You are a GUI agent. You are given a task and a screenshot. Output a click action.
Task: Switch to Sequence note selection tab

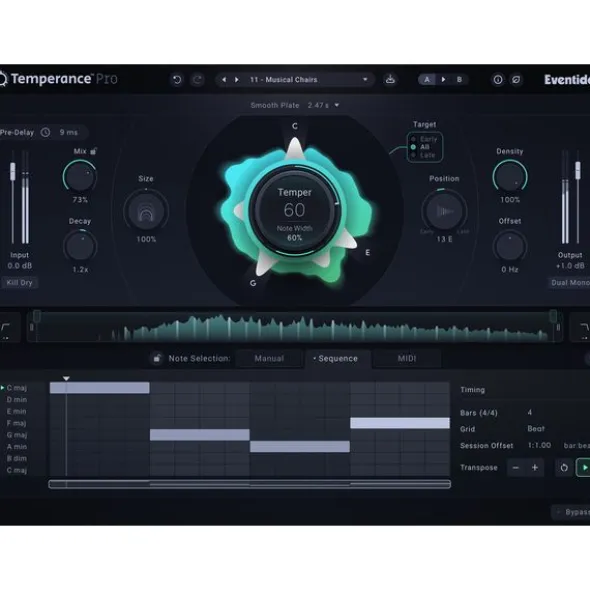tap(338, 358)
